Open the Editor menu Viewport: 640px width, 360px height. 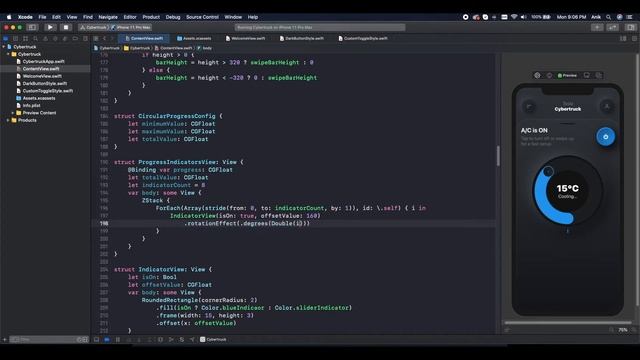coord(130,17)
